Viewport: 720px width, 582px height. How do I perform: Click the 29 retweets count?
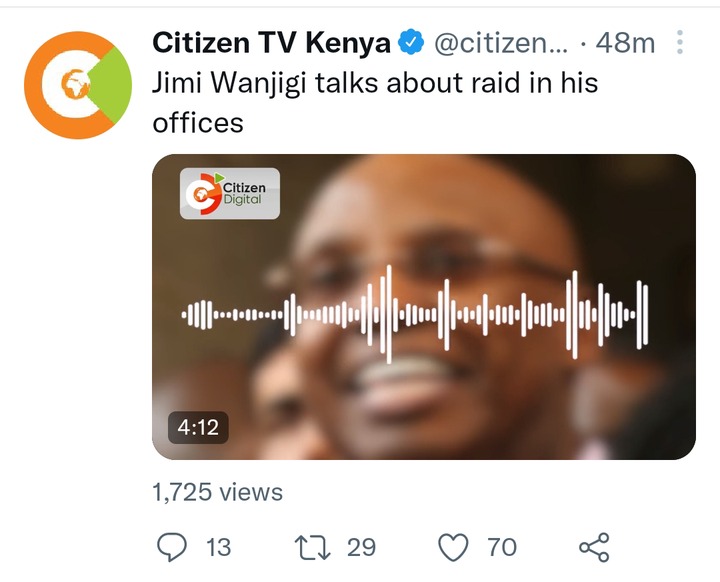click(361, 547)
